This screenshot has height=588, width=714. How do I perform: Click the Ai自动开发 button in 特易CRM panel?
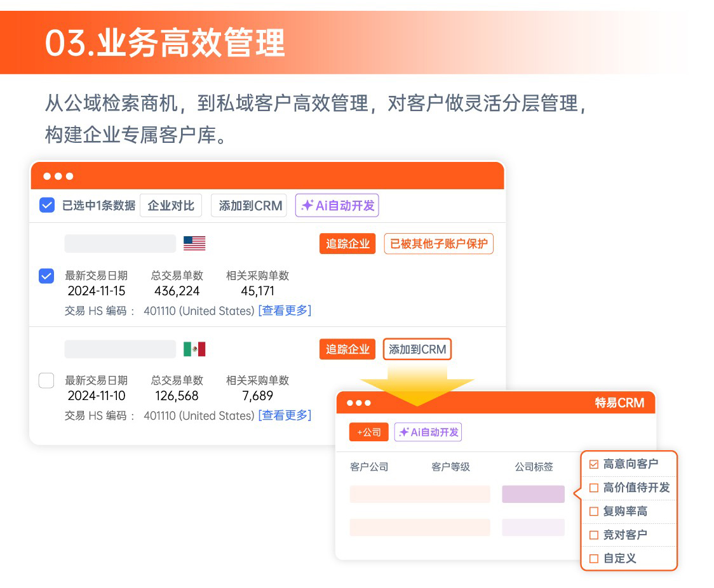pos(428,432)
